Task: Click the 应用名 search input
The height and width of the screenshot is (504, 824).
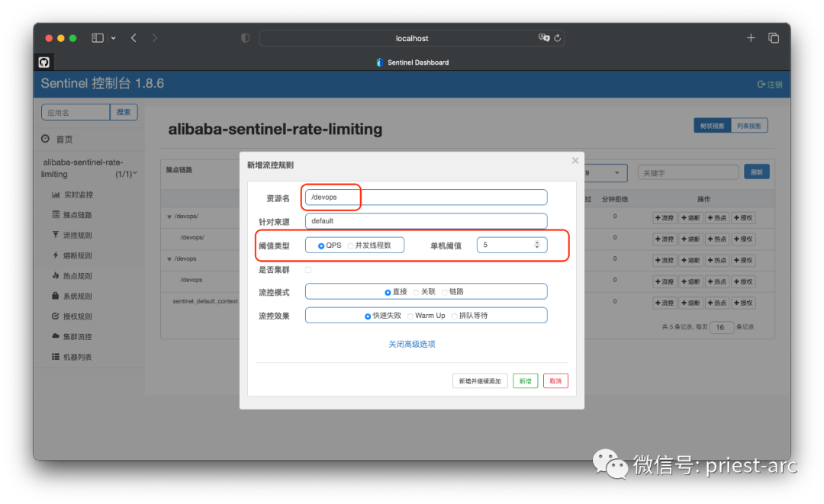Action: click(76, 112)
